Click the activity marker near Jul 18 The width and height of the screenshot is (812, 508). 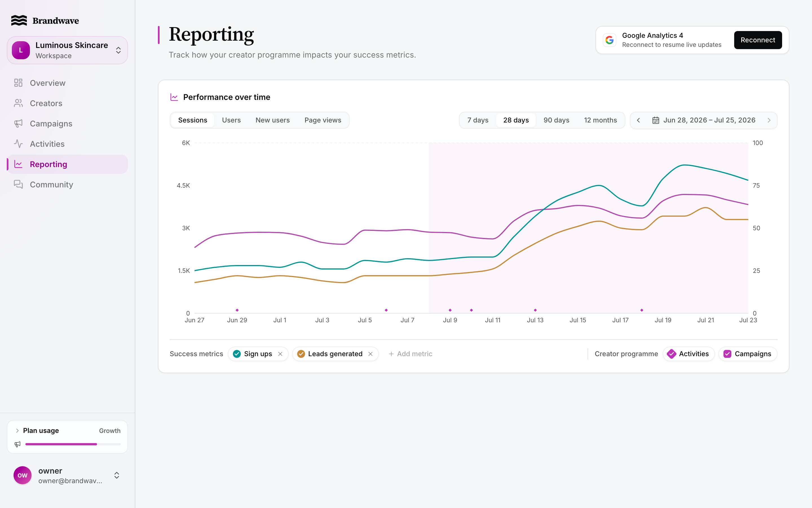pyautogui.click(x=641, y=310)
